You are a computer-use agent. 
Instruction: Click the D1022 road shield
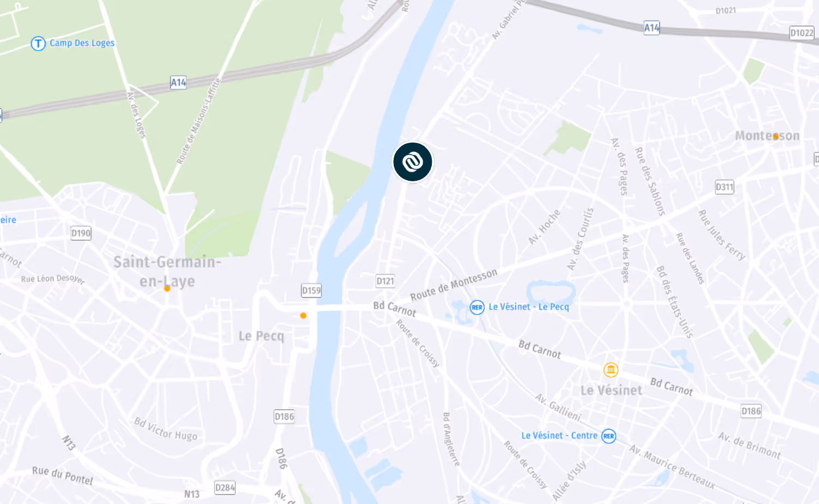(x=802, y=33)
